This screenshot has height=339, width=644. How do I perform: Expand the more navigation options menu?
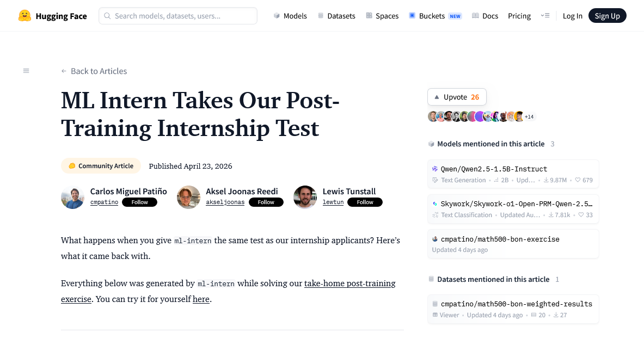click(x=545, y=16)
